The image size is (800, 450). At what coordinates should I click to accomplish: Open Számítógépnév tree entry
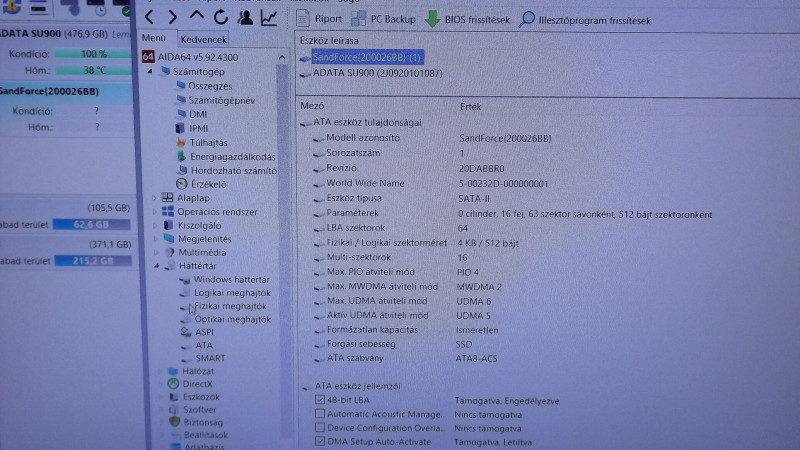[x=221, y=101]
